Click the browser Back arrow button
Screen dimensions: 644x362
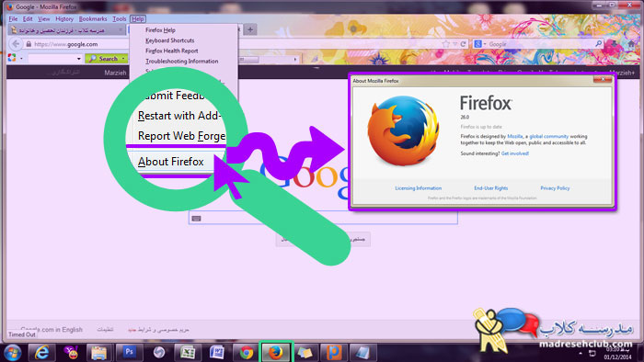(16, 43)
